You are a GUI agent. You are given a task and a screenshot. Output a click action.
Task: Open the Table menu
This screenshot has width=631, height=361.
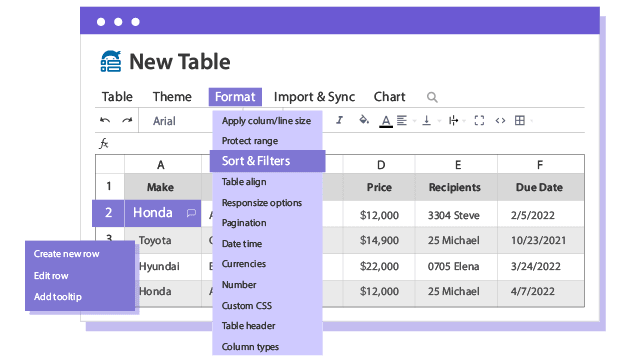[x=117, y=97]
